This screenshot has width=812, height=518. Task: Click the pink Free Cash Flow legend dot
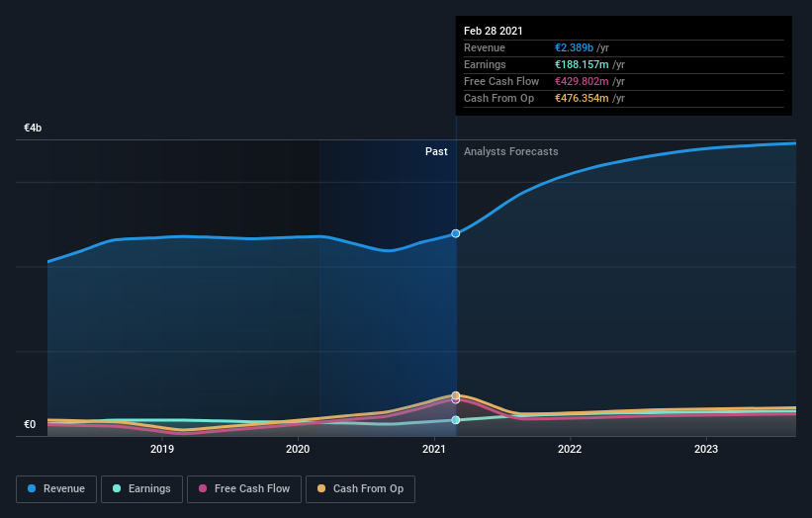tap(203, 488)
